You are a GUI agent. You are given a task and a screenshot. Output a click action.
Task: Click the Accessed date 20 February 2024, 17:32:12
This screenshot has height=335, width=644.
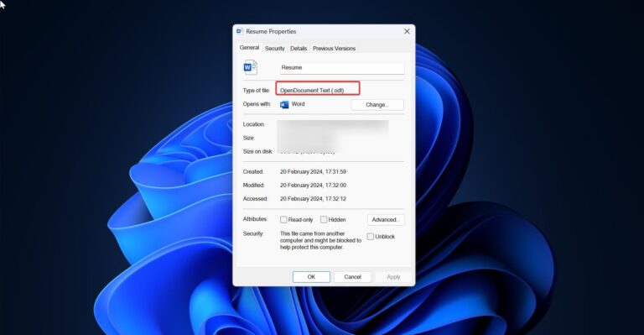point(313,199)
